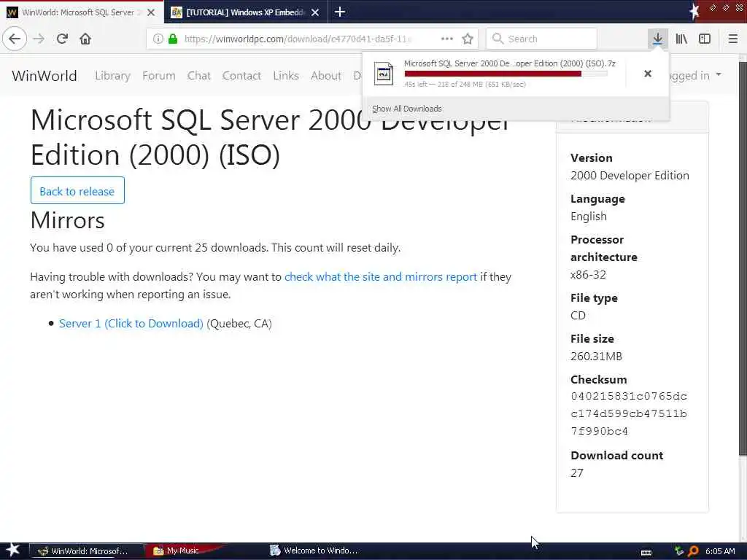Open the Firefox hamburger menu

click(x=733, y=39)
